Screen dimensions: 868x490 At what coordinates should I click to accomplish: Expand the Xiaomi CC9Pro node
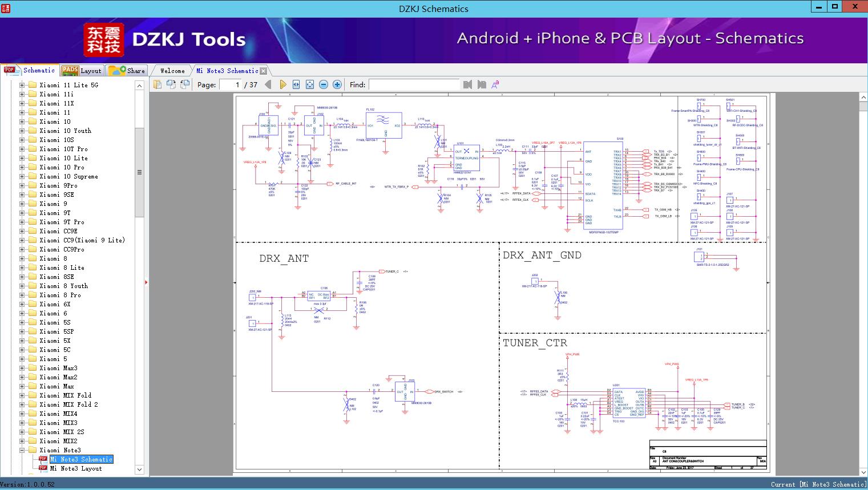click(x=22, y=249)
